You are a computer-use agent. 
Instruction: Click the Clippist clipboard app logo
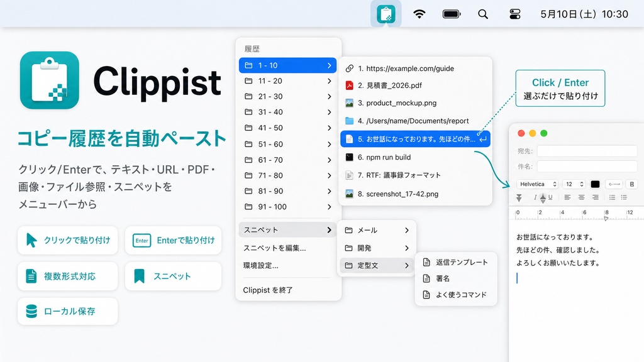(49, 80)
